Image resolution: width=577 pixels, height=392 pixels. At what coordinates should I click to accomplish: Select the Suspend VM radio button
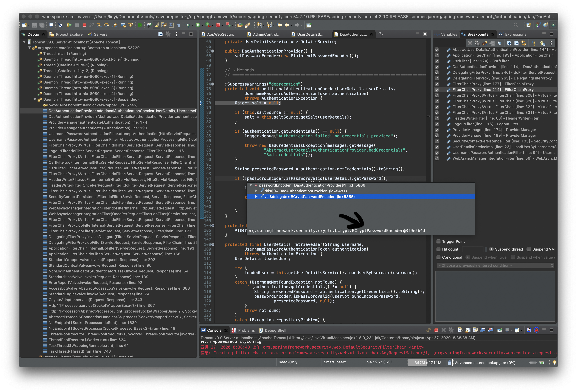529,249
